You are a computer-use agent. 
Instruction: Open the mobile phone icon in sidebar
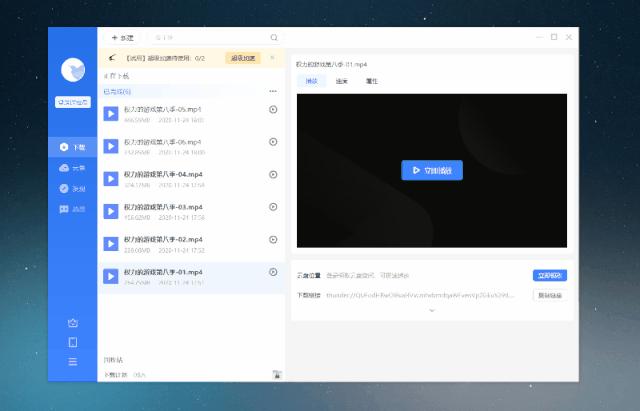73,342
